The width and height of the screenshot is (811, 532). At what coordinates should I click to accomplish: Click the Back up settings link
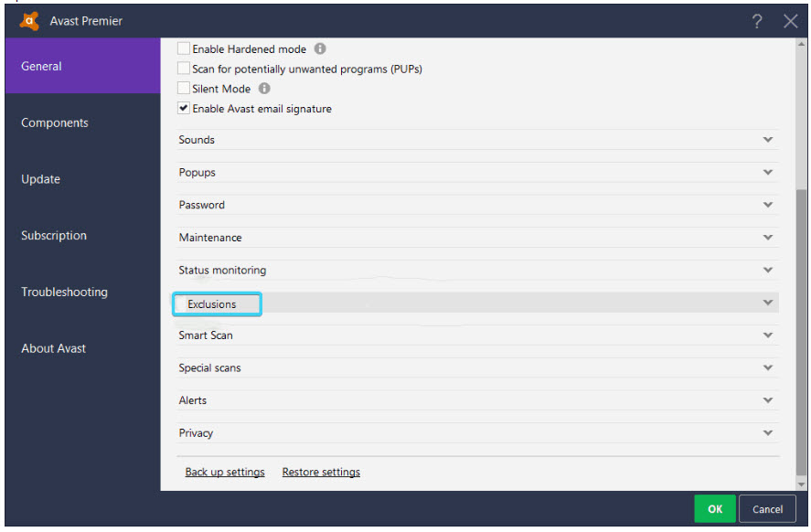pos(225,471)
